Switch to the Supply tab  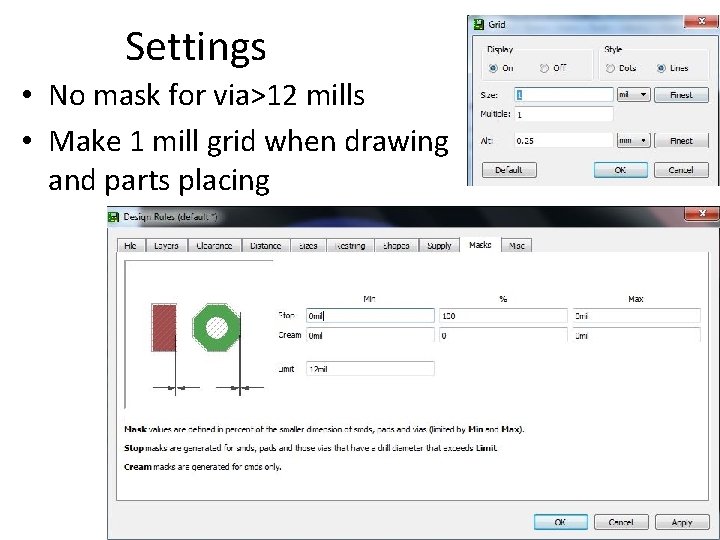[439, 246]
